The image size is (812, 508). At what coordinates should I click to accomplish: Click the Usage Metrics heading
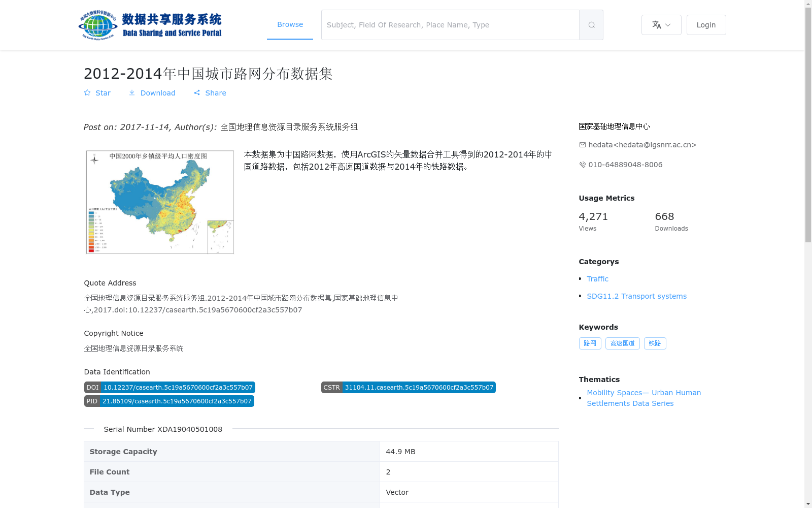(x=606, y=198)
